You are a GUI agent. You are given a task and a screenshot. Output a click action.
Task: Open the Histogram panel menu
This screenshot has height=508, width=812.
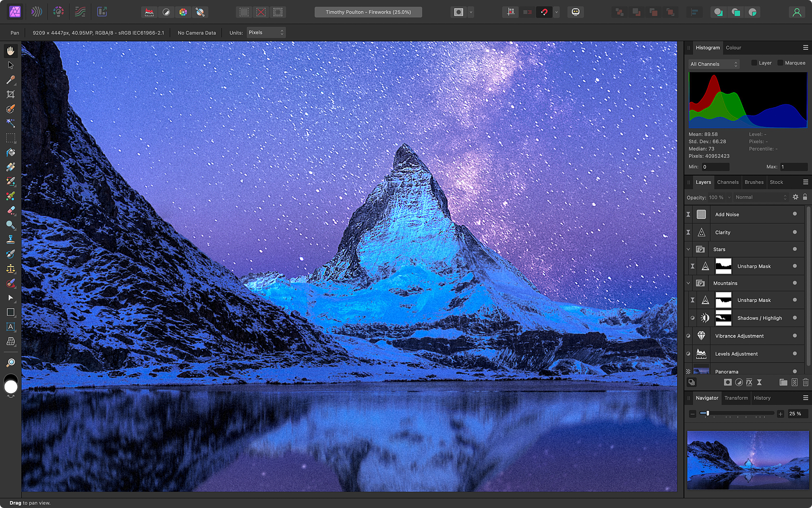806,48
